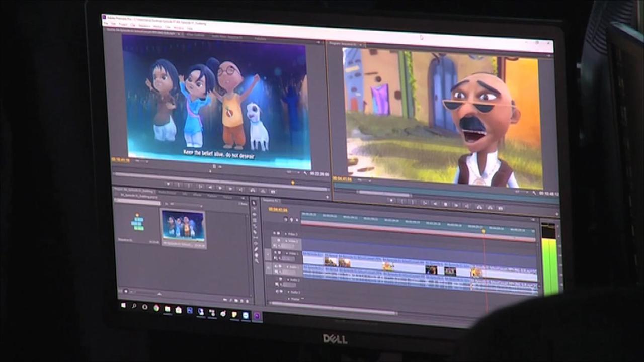
Task: Click New Bin icon in Project panel
Action: 236,300
